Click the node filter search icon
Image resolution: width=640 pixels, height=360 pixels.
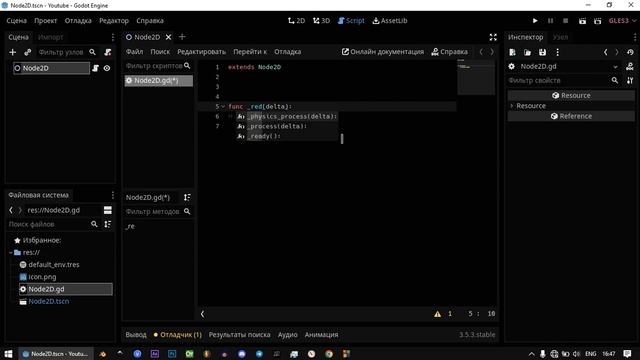coord(93,52)
